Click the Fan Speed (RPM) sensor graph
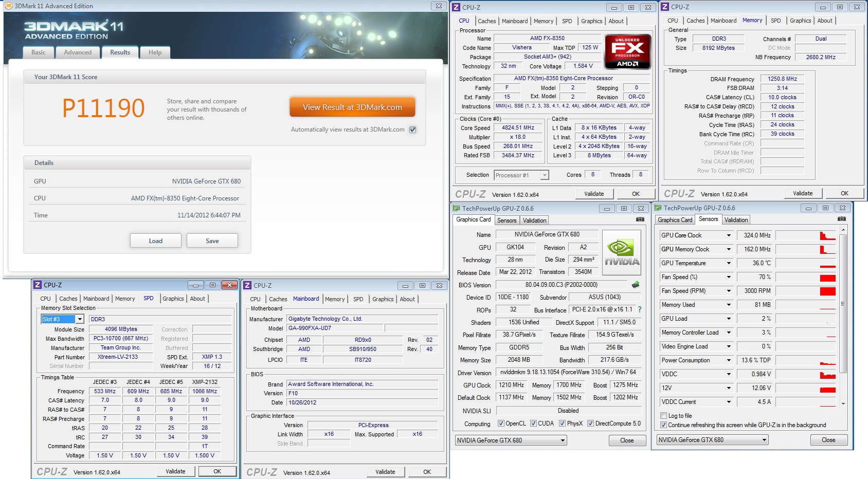 pyautogui.click(x=806, y=291)
